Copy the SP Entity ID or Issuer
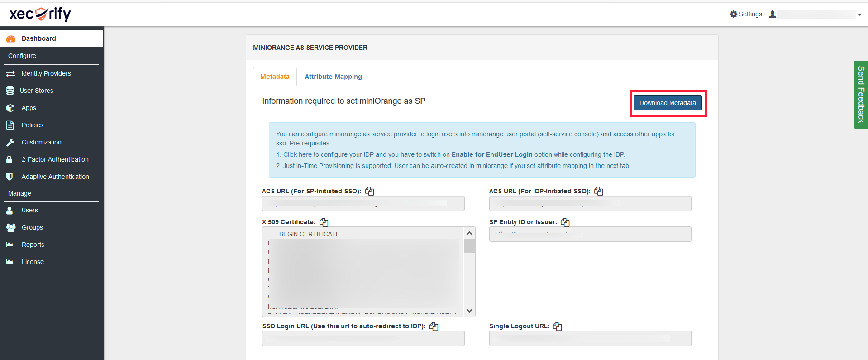The height and width of the screenshot is (360, 868). [x=565, y=222]
